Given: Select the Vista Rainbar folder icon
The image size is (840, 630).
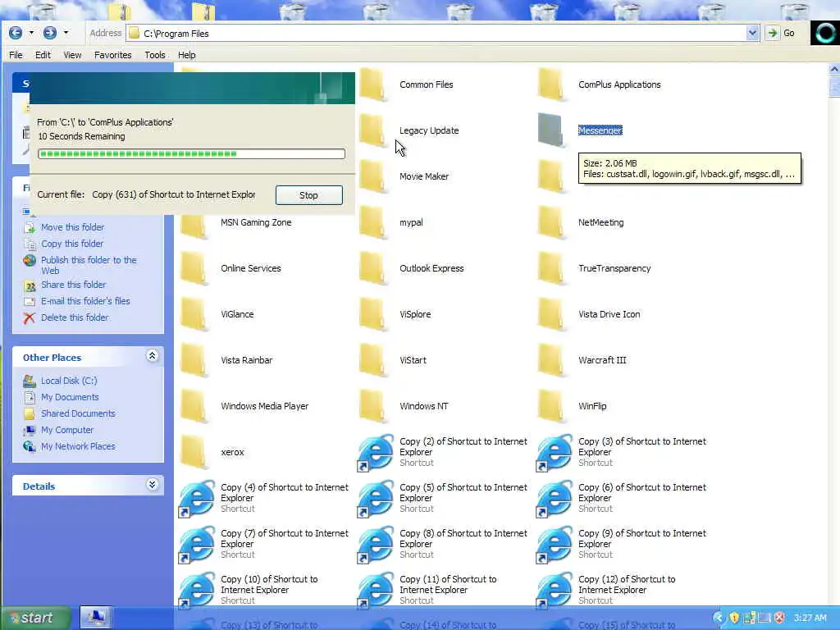Looking at the screenshot, I should pyautogui.click(x=194, y=361).
